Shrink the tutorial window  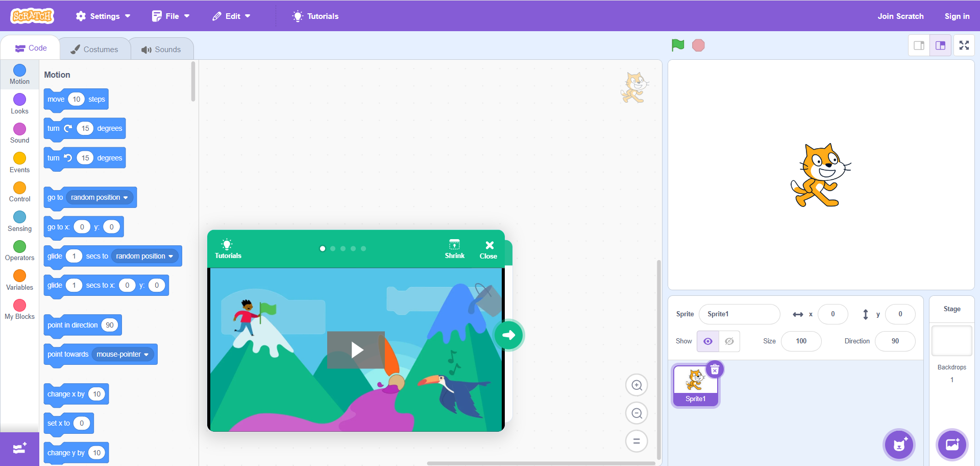pos(454,249)
